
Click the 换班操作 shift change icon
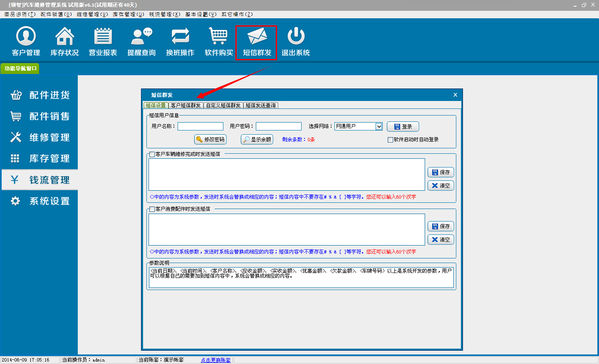[180, 41]
